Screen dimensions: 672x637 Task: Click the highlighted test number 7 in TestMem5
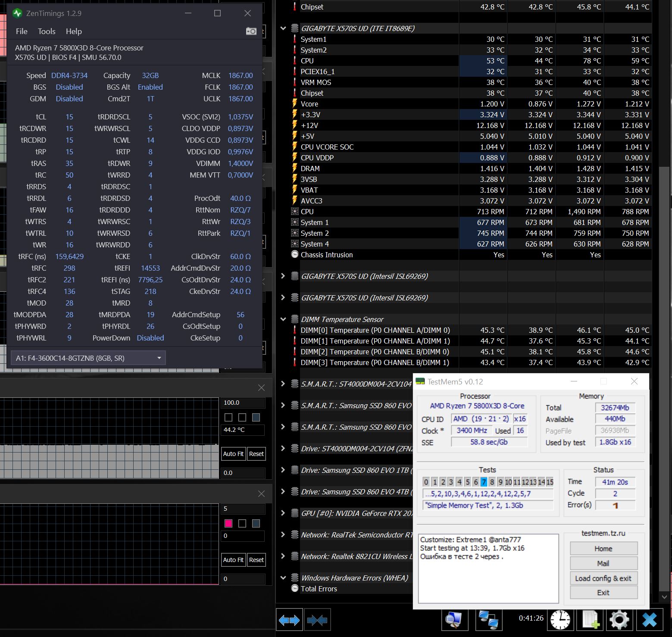coord(484,482)
